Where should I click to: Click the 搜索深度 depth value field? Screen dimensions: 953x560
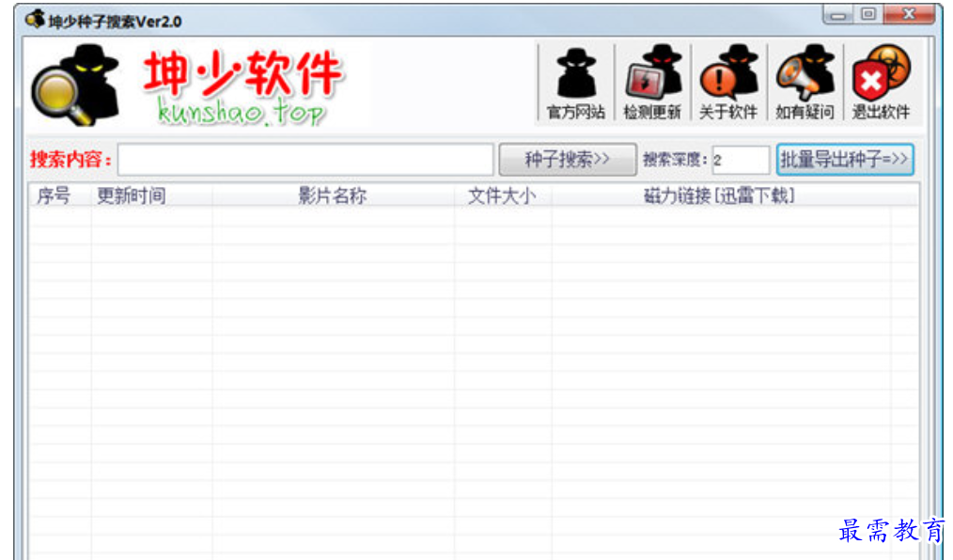(x=741, y=161)
